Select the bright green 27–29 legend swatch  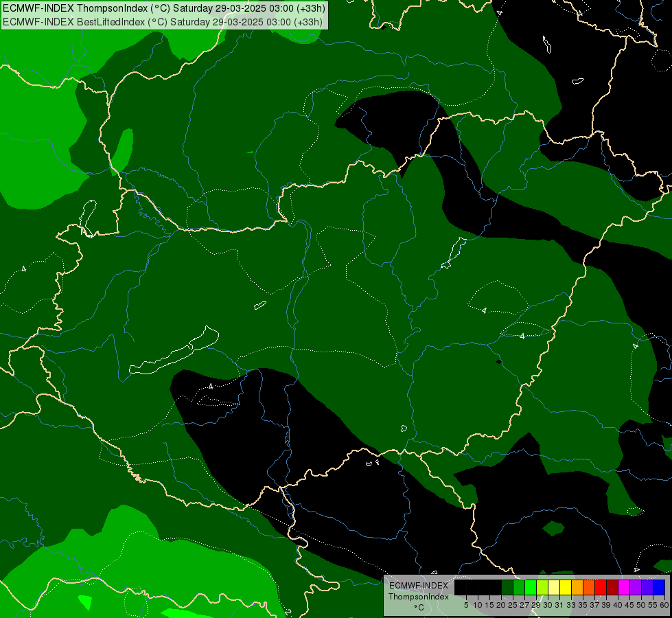point(531,587)
